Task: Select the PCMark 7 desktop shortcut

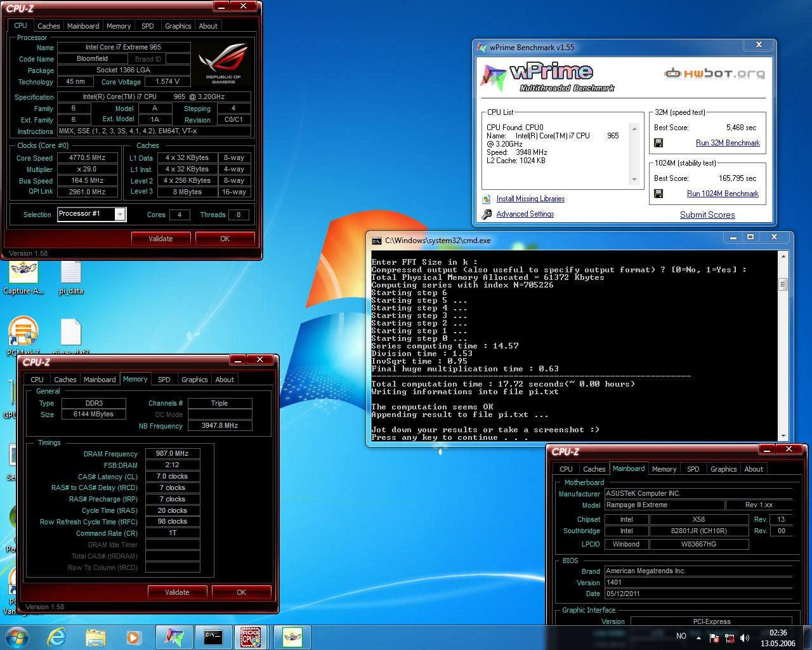Action: [x=24, y=336]
